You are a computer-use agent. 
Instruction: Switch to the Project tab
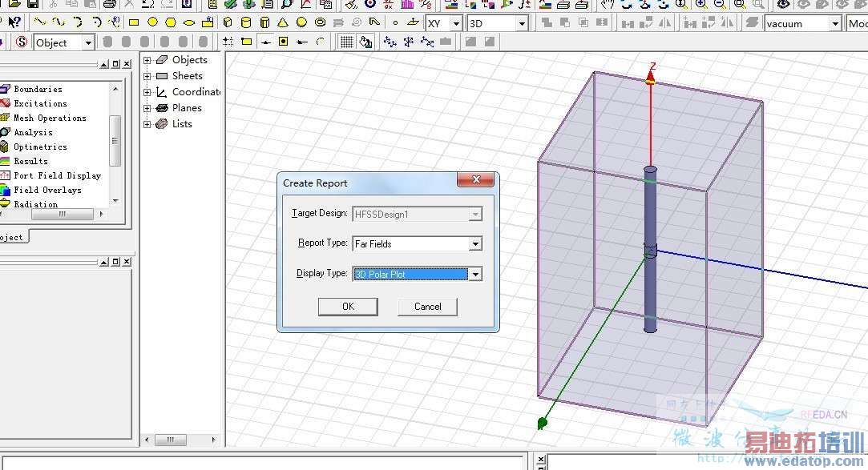click(12, 237)
